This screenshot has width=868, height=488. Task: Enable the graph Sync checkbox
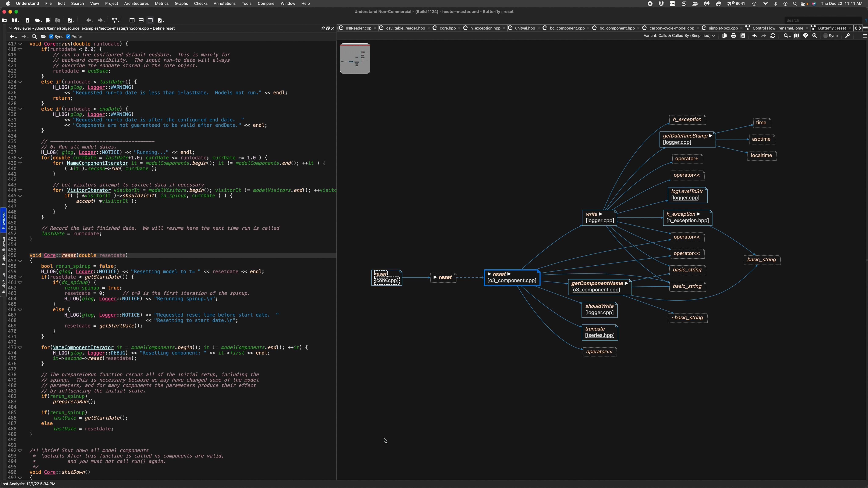pyautogui.click(x=825, y=36)
